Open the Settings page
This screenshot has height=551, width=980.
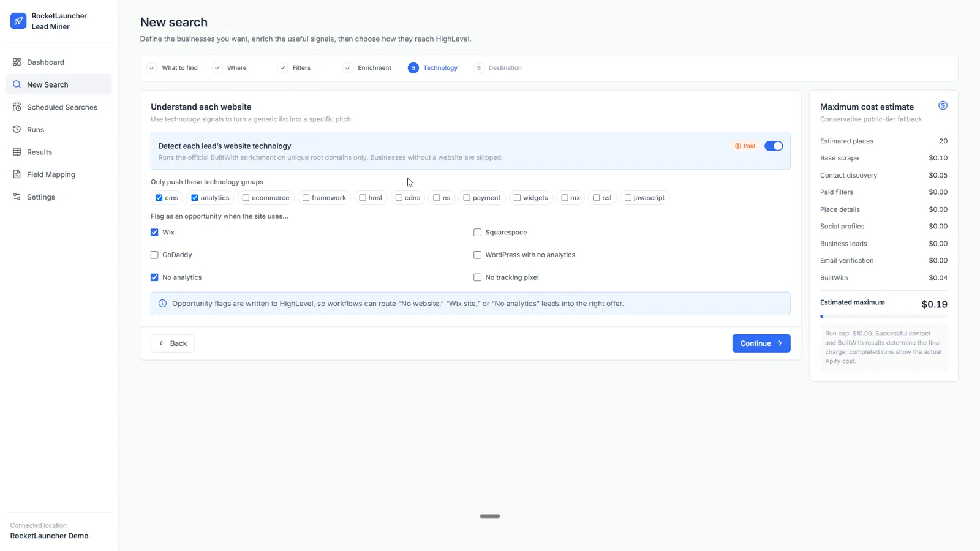click(x=59, y=197)
